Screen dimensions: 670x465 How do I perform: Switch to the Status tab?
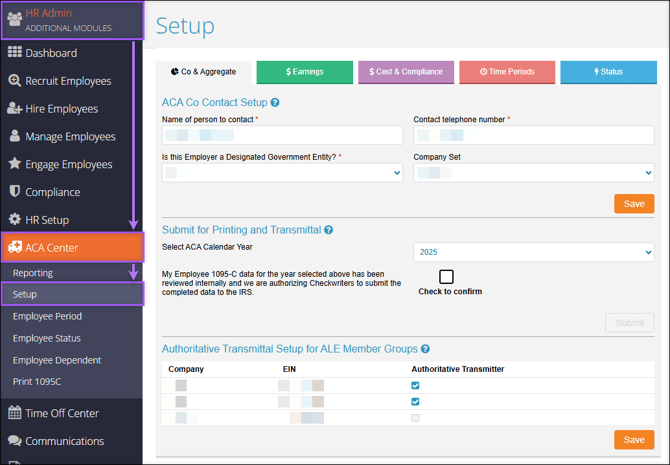[608, 72]
